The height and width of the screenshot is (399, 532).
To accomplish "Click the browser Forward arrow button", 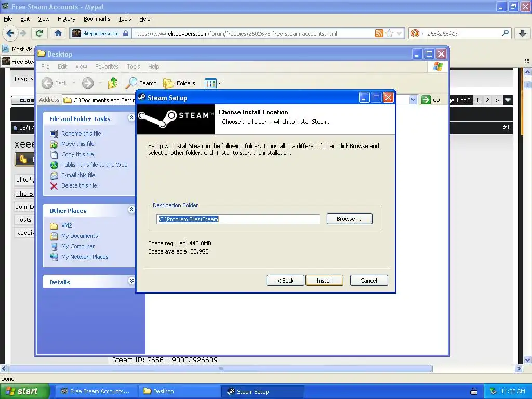I will (23, 33).
